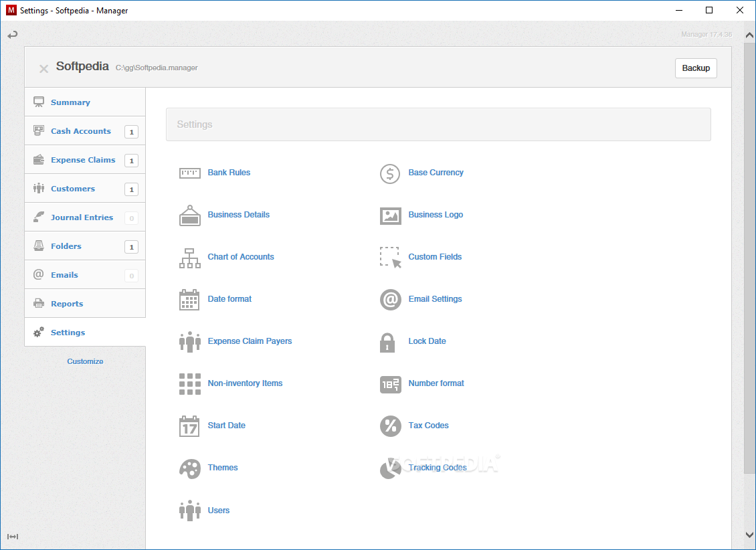Image resolution: width=756 pixels, height=550 pixels.
Task: Open the Date format link
Action: click(229, 299)
